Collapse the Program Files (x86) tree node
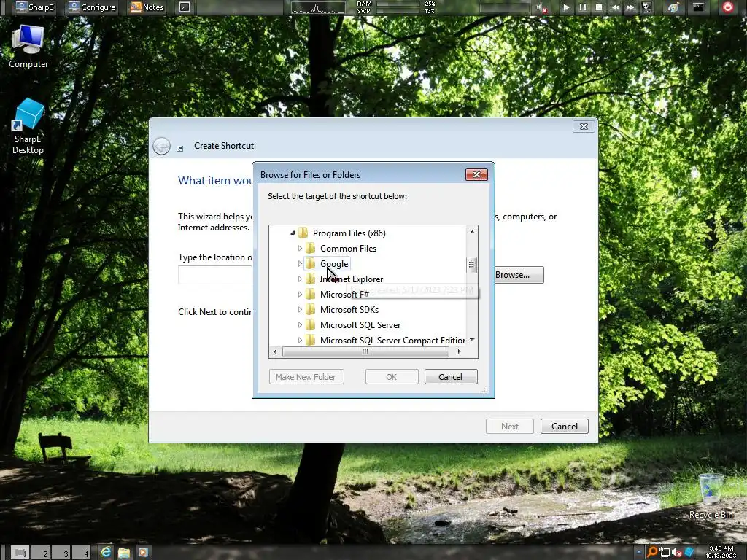The image size is (747, 560). coord(293,233)
